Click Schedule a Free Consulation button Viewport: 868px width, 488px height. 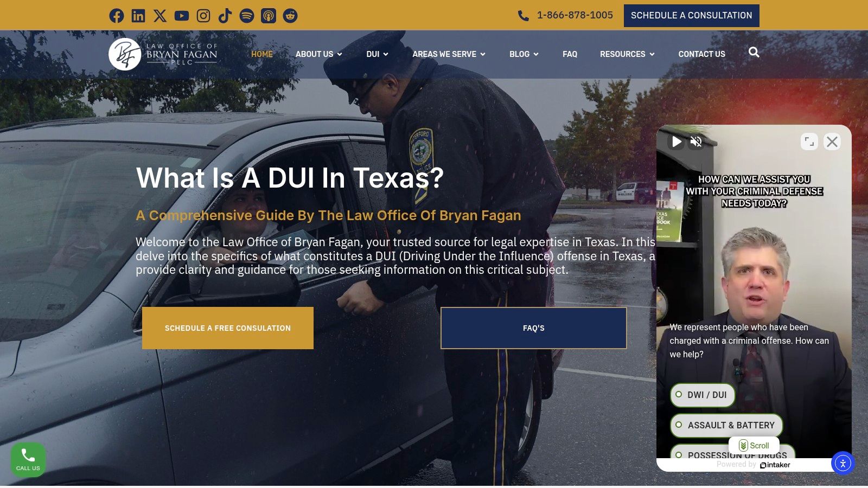[228, 328]
